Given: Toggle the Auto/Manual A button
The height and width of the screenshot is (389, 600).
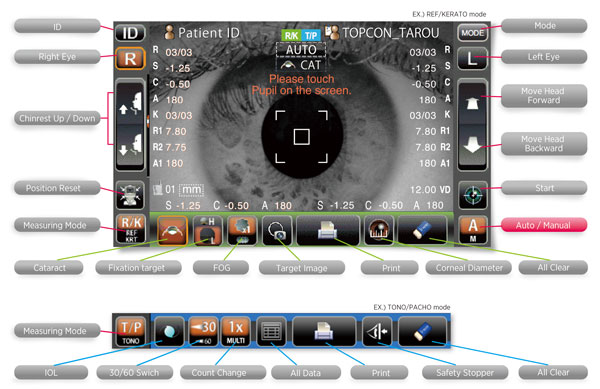Looking at the screenshot, I should point(473,230).
